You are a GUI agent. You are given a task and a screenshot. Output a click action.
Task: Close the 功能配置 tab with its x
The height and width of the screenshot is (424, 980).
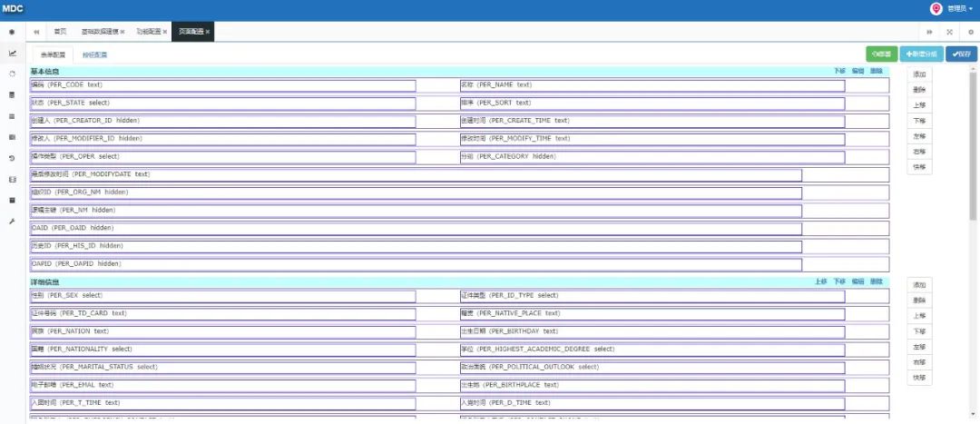click(165, 32)
